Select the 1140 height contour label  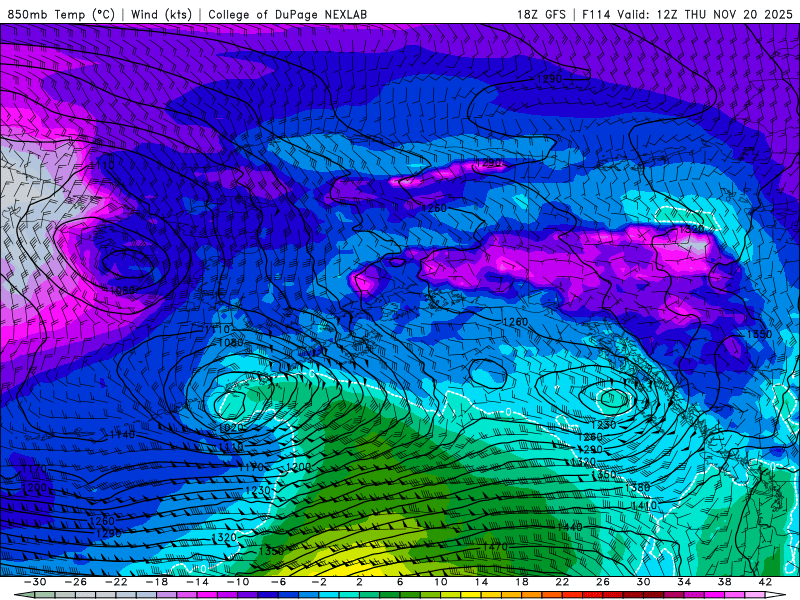pyautogui.click(x=123, y=434)
